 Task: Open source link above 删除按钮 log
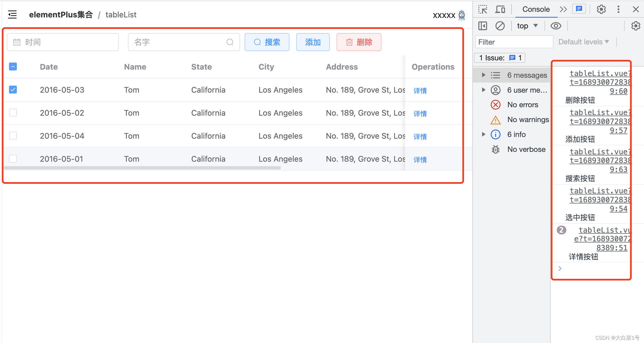(x=600, y=82)
